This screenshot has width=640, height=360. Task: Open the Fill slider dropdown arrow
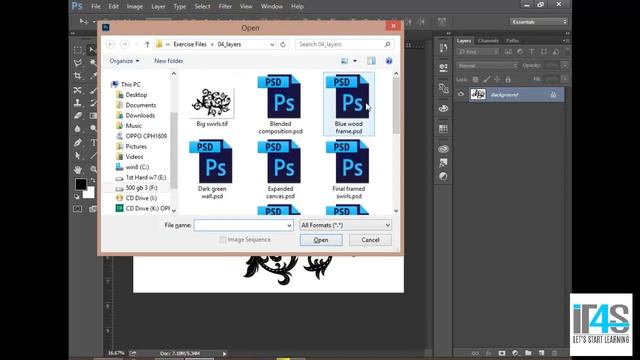click(x=564, y=79)
